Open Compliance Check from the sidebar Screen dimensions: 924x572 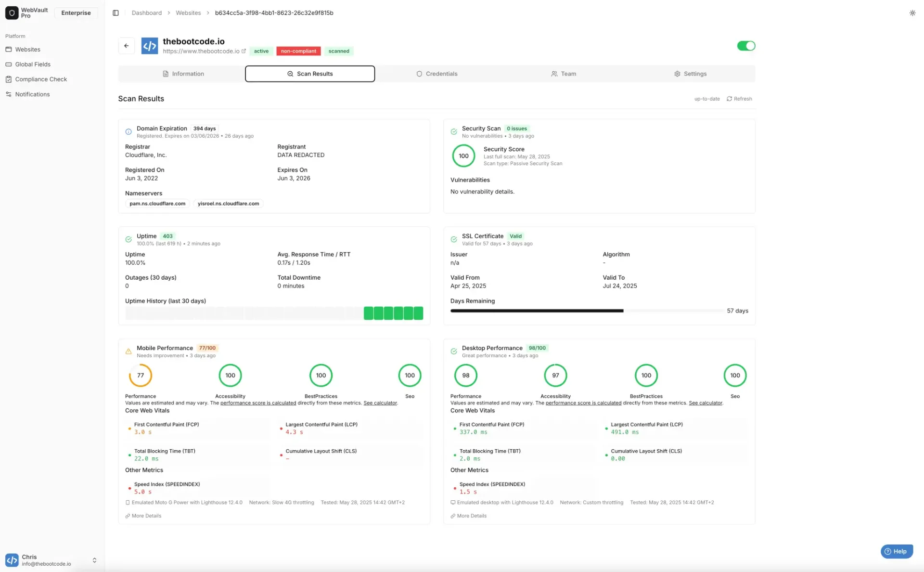tap(41, 79)
